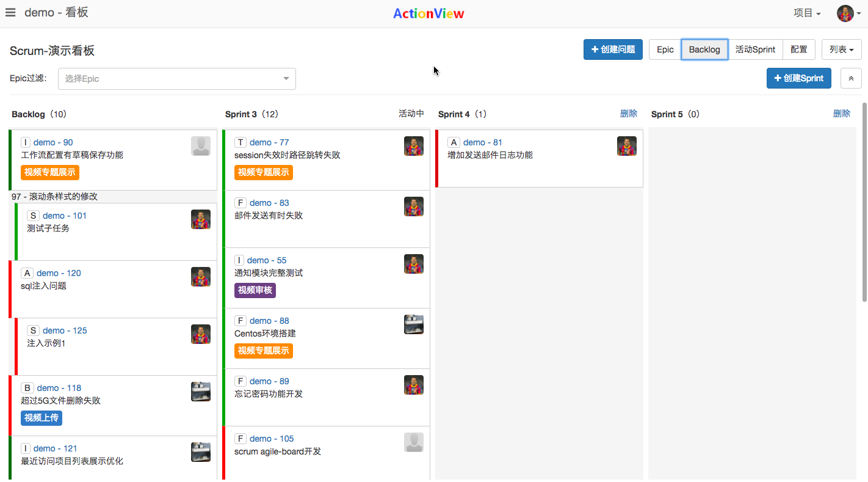Open issue link demo - 83

coord(269,203)
